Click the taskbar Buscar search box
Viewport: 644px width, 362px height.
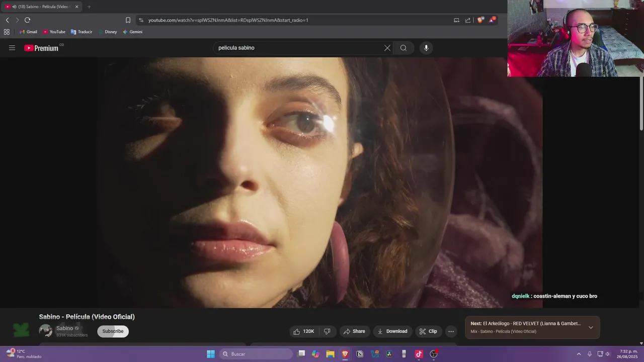[x=256, y=354]
